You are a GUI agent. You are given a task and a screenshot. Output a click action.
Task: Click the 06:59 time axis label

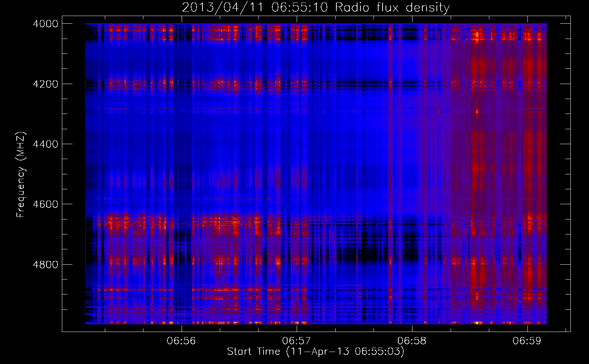(527, 341)
